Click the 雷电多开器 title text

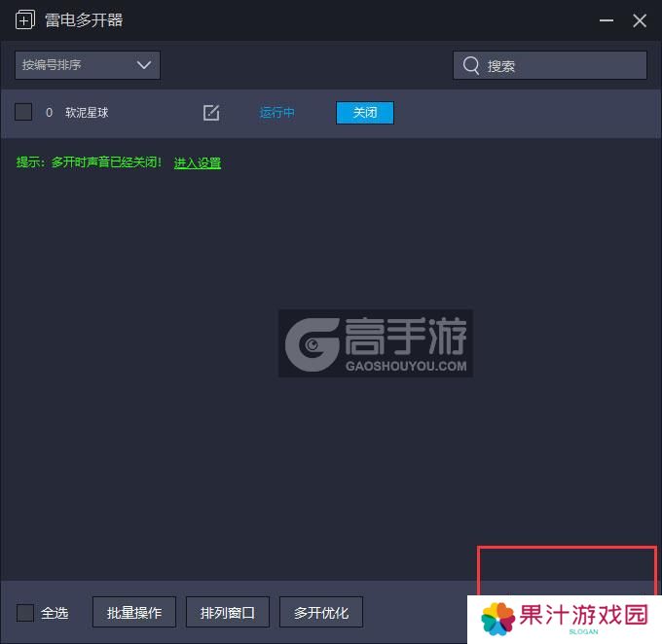tap(84, 19)
